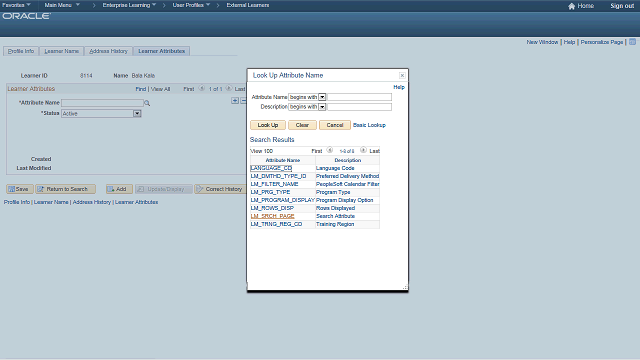Sort by Description column header
Screen dimensions: 640x360
(x=347, y=160)
